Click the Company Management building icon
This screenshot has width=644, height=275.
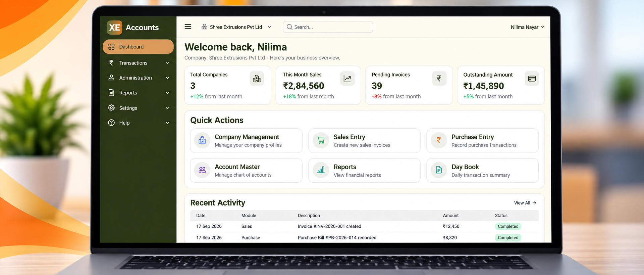[202, 140]
